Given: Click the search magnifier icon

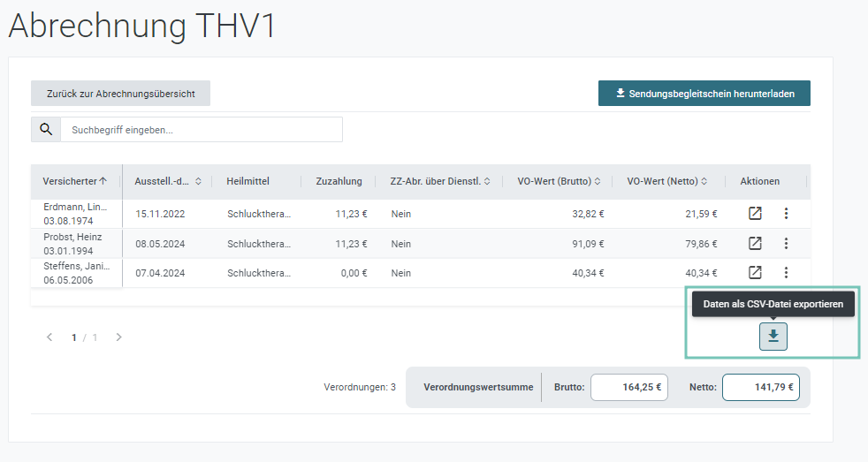Looking at the screenshot, I should pos(46,130).
